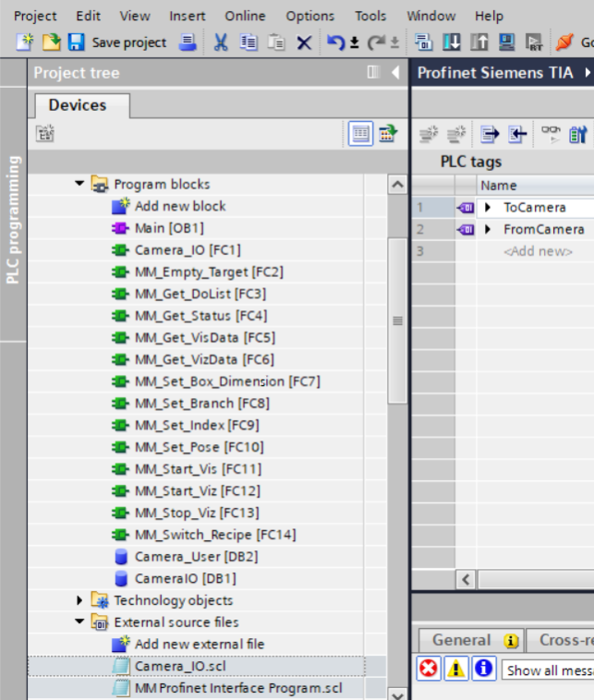Toggle the warning messages filter
The width and height of the screenshot is (594, 700).
click(456, 670)
